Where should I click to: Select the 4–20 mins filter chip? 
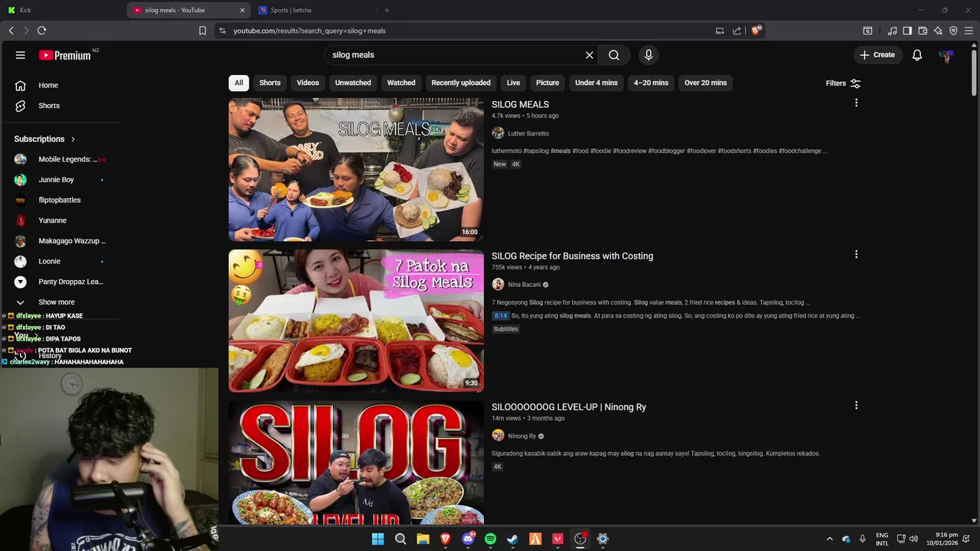point(651,83)
